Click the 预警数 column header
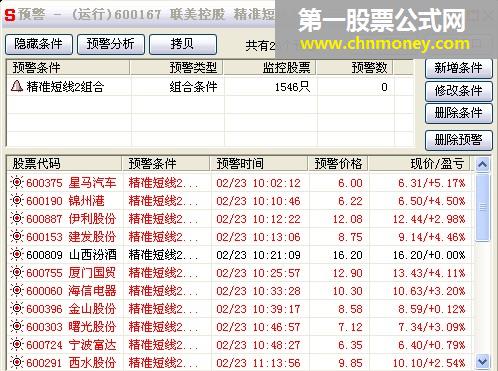This screenshot has height=371, width=498. click(355, 68)
